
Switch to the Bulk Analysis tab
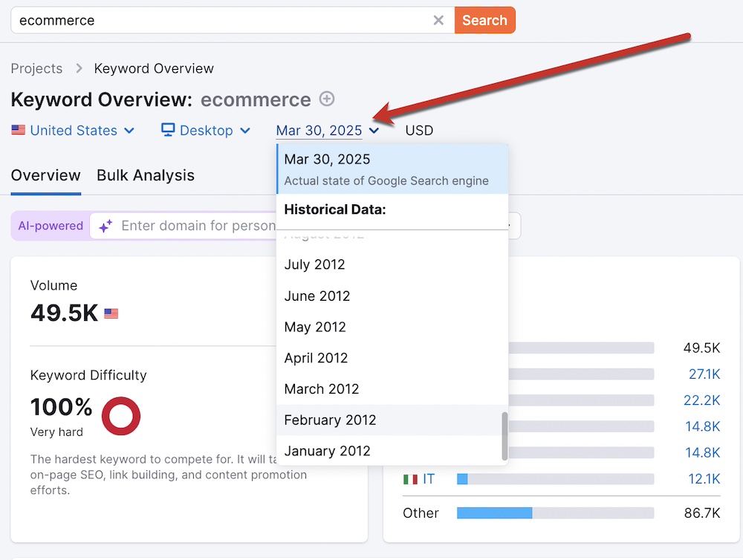pyautogui.click(x=146, y=176)
